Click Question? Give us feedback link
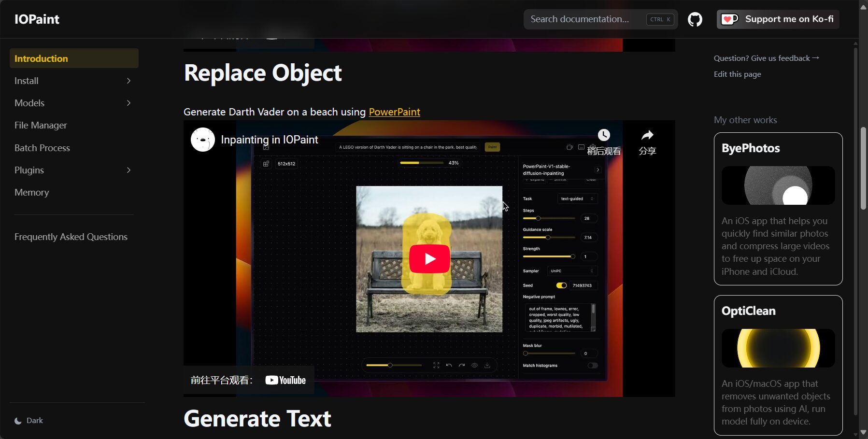The height and width of the screenshot is (439, 868). click(767, 58)
